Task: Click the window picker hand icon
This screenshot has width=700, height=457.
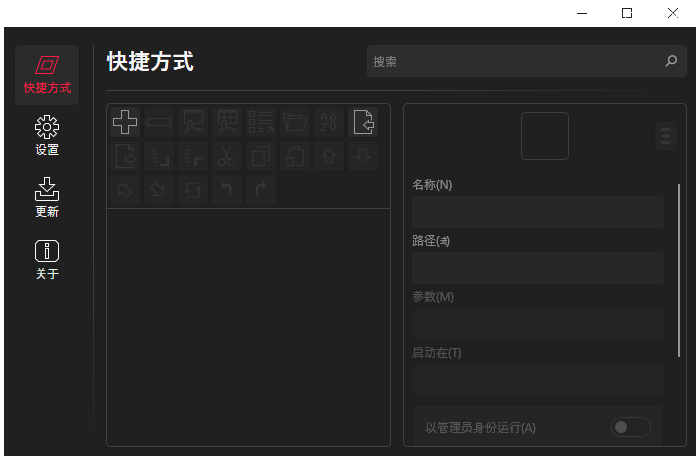Action: [x=193, y=122]
